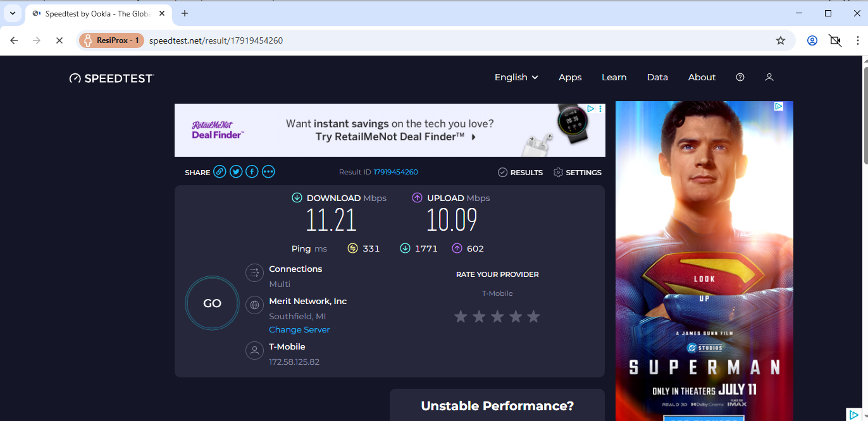Open Result ID 17919454260 link
Viewport: 868px width, 421px height.
pyautogui.click(x=395, y=172)
